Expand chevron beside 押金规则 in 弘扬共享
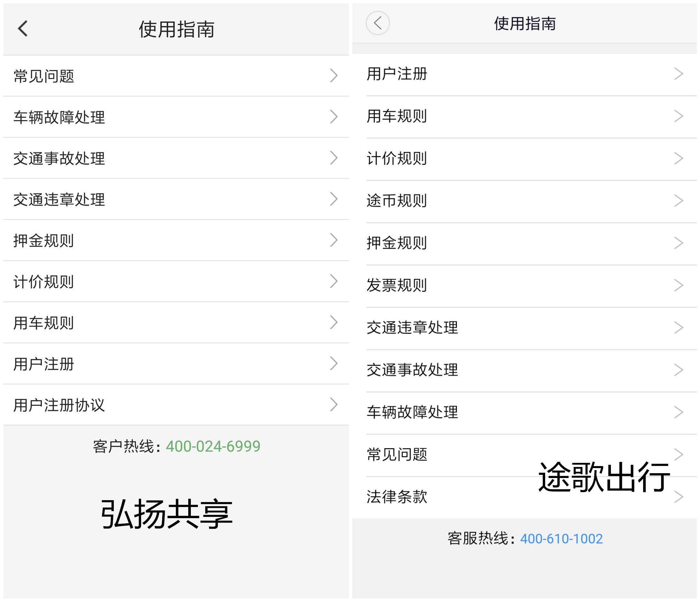 [334, 240]
